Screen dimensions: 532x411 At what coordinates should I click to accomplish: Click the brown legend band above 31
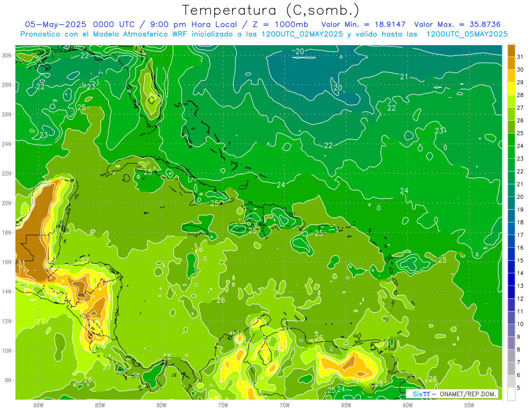[x=511, y=51]
